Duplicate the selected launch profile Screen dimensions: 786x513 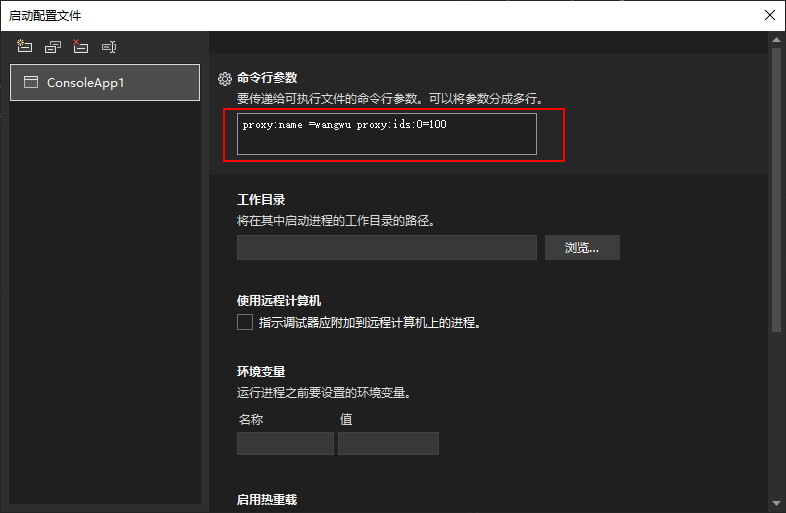click(x=53, y=47)
